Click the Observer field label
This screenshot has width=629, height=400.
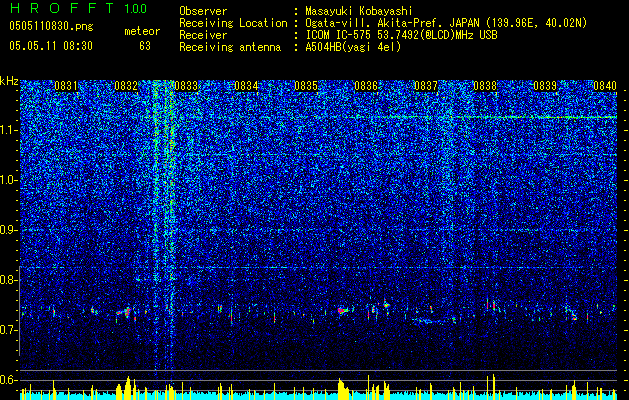pyautogui.click(x=203, y=11)
